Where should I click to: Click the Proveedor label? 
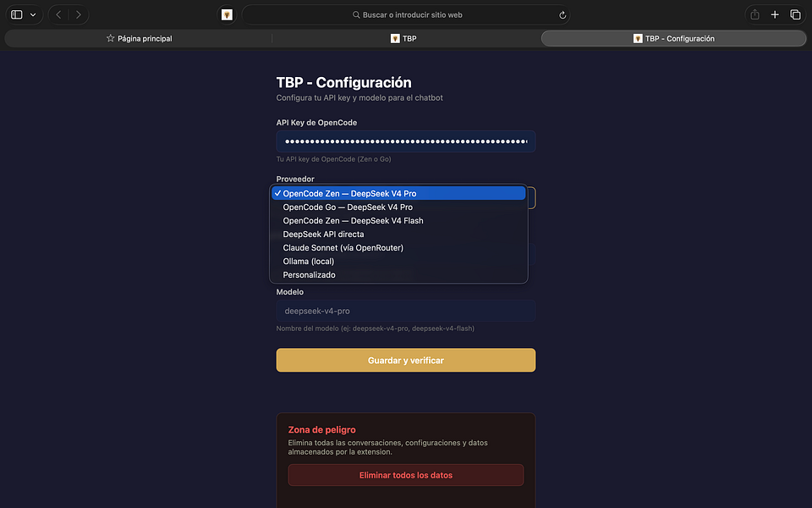pyautogui.click(x=295, y=179)
